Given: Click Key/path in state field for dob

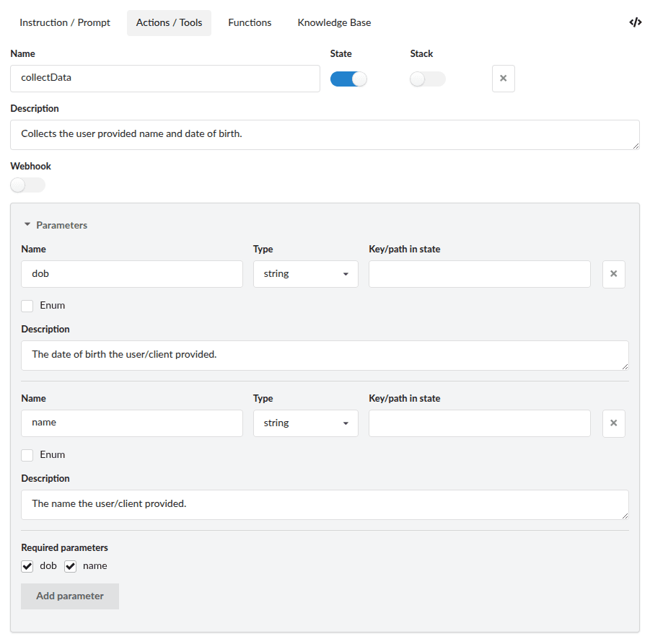Looking at the screenshot, I should pyautogui.click(x=479, y=274).
